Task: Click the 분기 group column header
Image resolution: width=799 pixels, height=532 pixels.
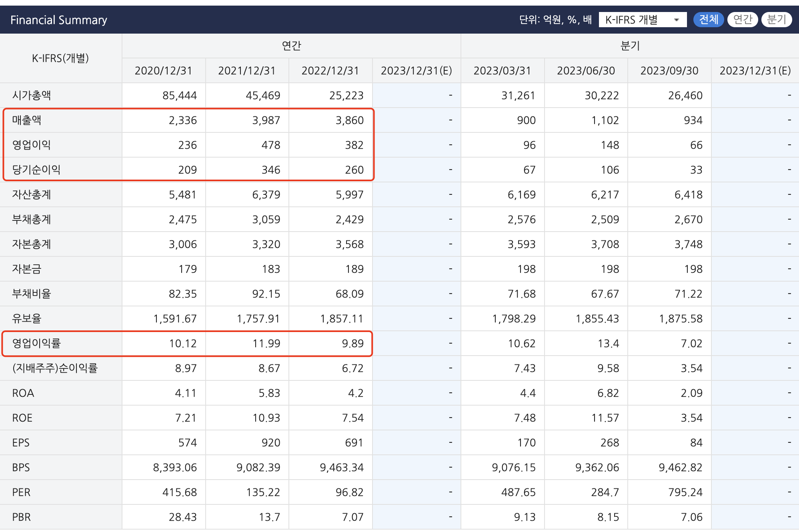Action: 630,46
